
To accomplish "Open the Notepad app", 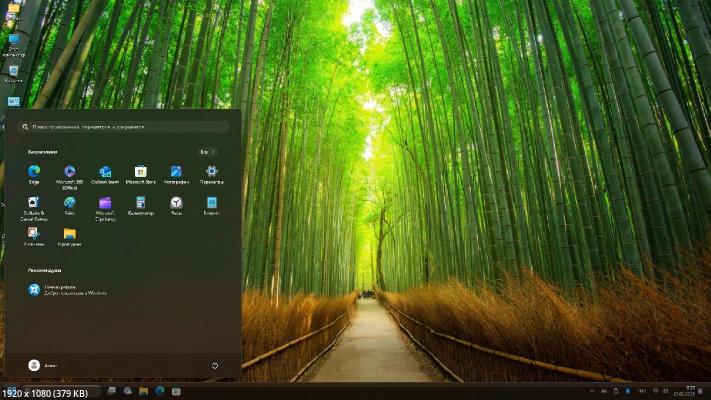I will click(212, 203).
